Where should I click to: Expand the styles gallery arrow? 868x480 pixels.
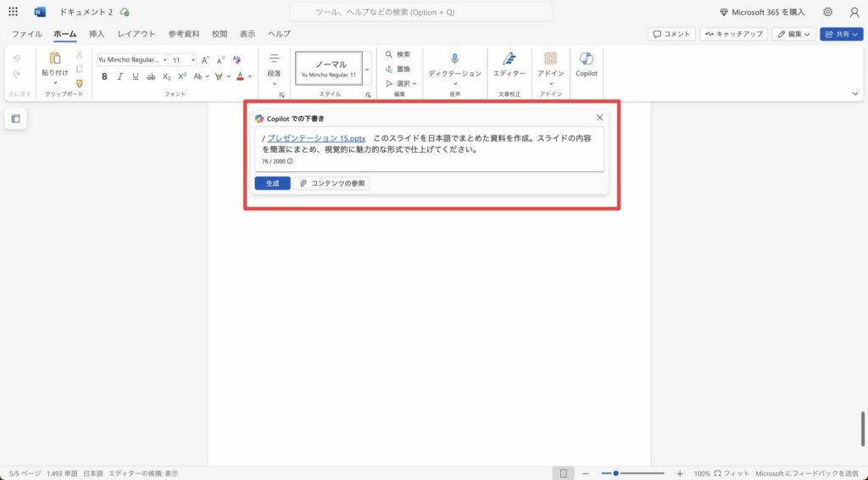367,69
